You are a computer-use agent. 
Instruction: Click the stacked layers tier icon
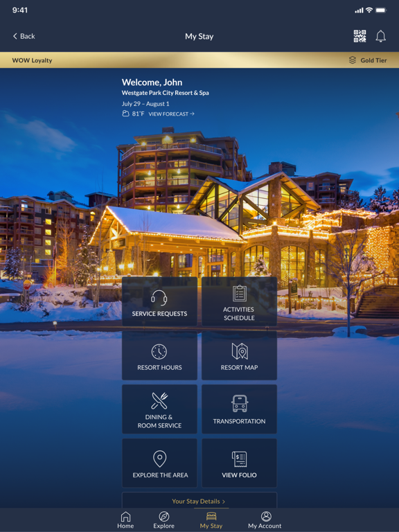pyautogui.click(x=353, y=60)
